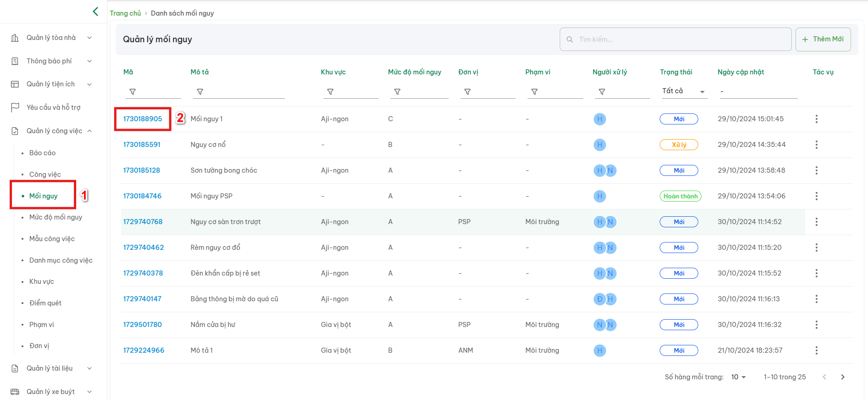The width and height of the screenshot is (868, 400).
Task: Click the Quản lý tiện ích icon
Action: click(15, 84)
